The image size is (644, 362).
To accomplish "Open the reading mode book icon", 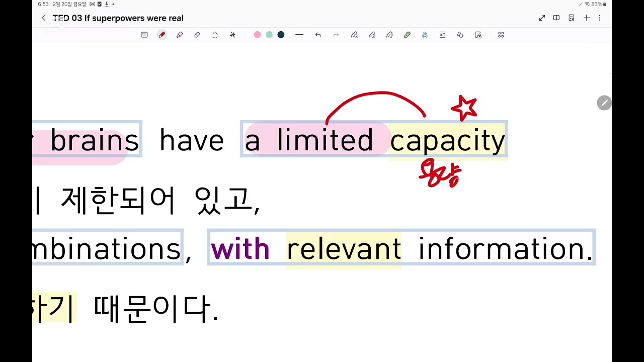I will click(x=556, y=18).
